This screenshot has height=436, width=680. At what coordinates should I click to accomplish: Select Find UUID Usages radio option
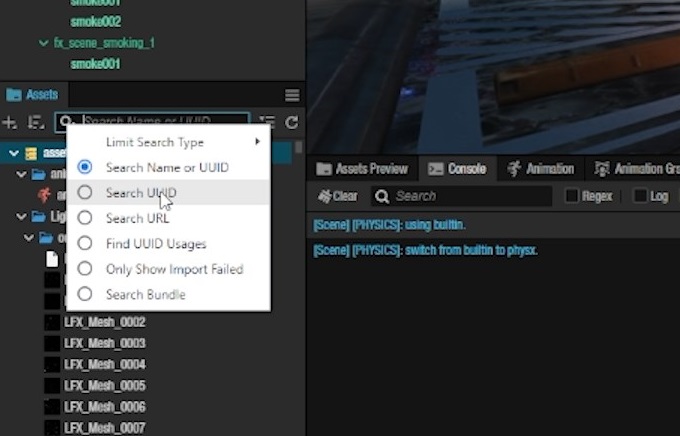tap(85, 243)
